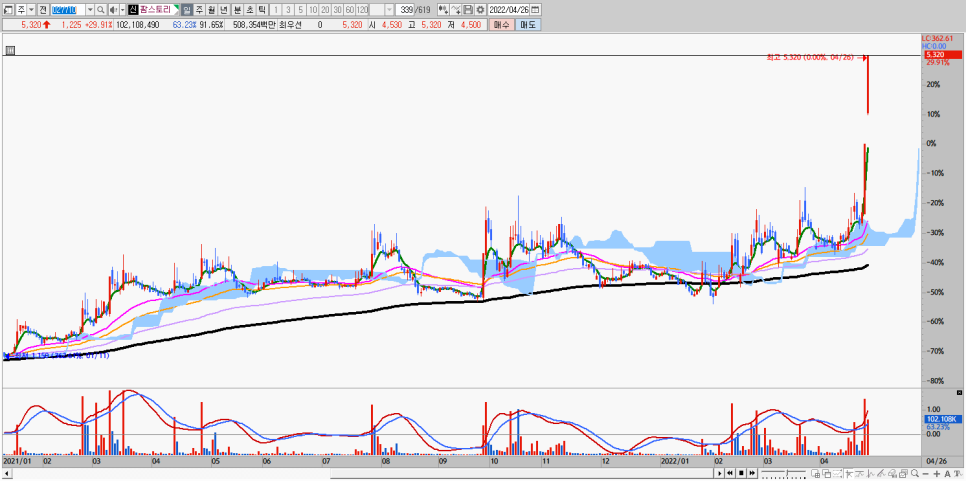Click the stop button in bottom bar
The height and width of the screenshot is (481, 966).
pos(741,473)
